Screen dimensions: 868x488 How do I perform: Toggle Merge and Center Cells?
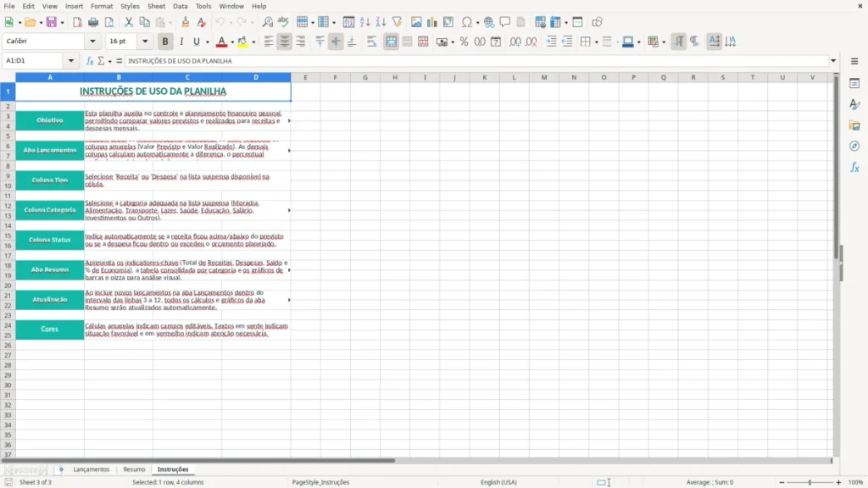[x=391, y=42]
